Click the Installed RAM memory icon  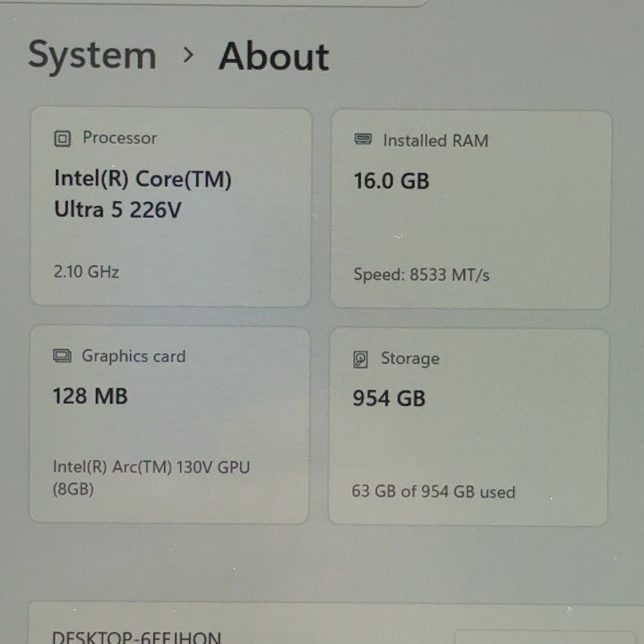point(363,140)
